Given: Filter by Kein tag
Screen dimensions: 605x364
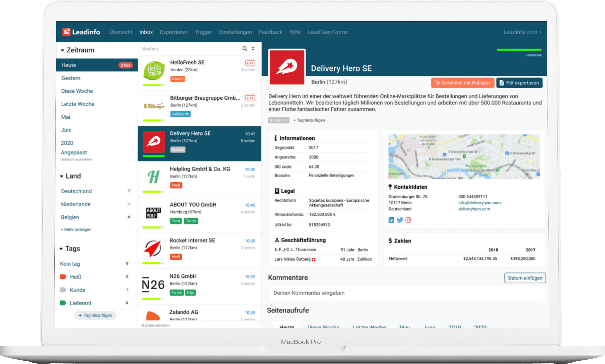Looking at the screenshot, I should pyautogui.click(x=70, y=264).
